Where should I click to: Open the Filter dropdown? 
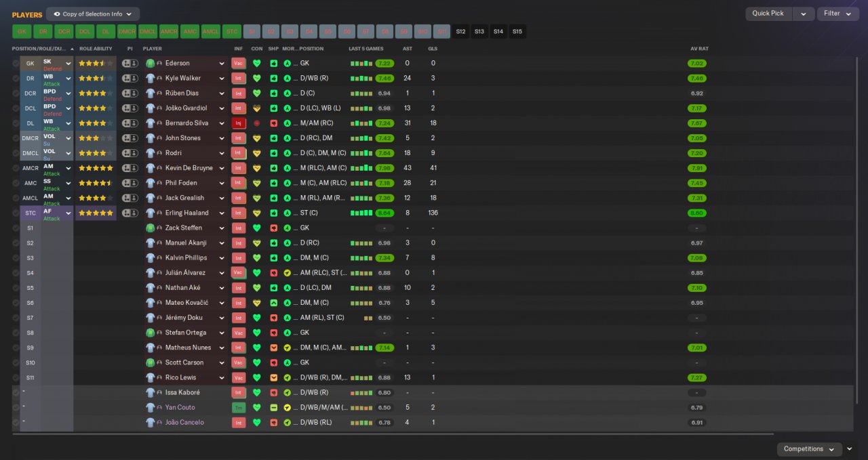tap(838, 14)
